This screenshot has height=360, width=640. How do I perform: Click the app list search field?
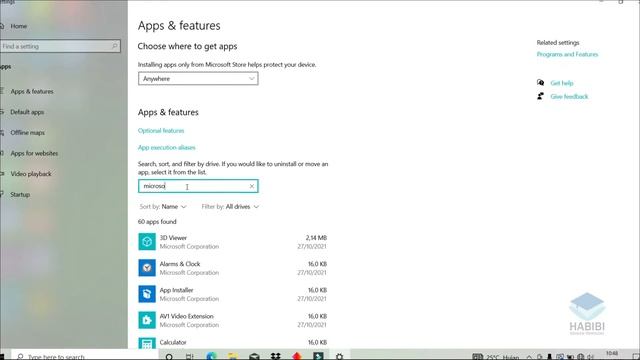tap(198, 186)
